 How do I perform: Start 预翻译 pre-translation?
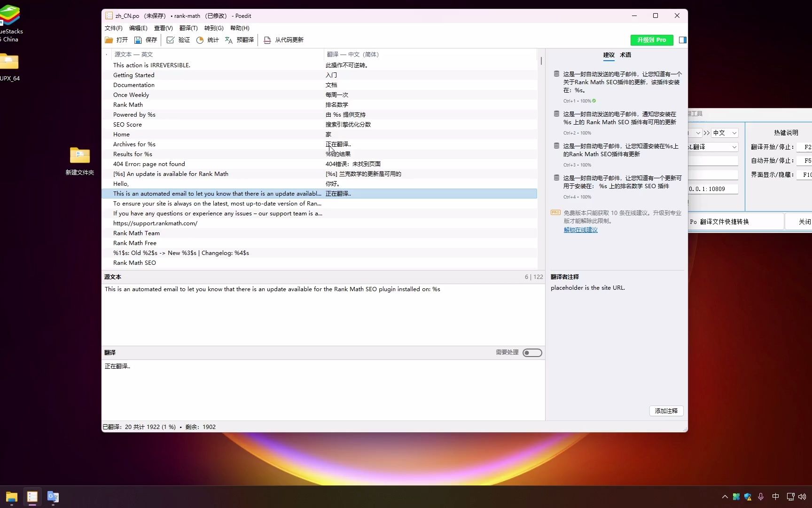click(x=240, y=40)
